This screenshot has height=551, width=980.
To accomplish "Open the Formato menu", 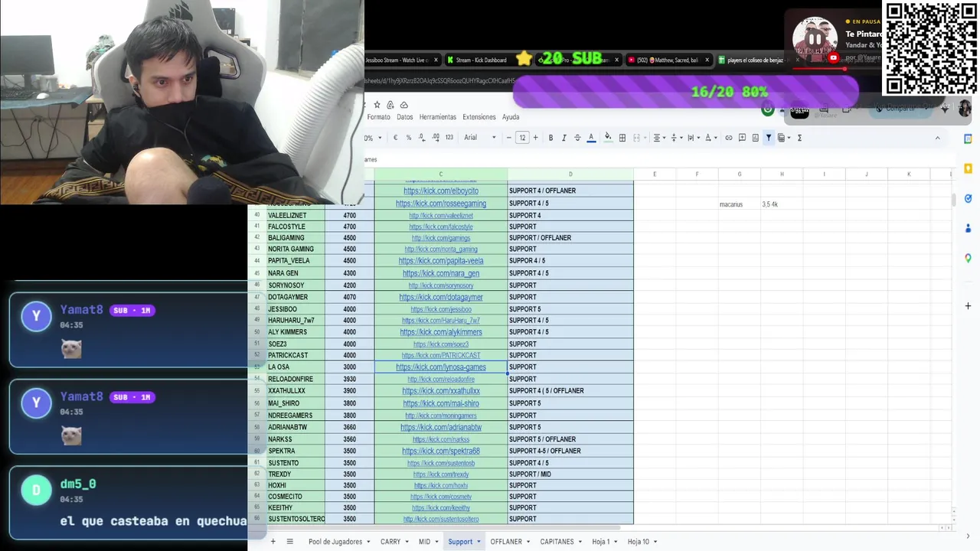I will (378, 117).
